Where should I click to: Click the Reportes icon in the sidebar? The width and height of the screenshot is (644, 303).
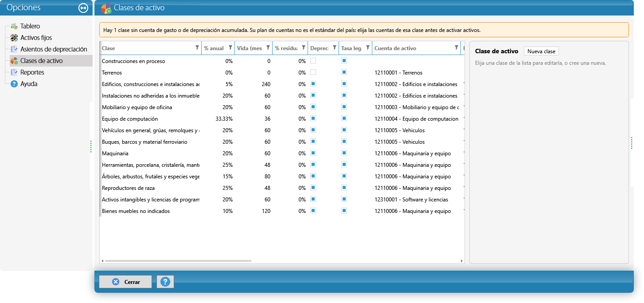[14, 72]
